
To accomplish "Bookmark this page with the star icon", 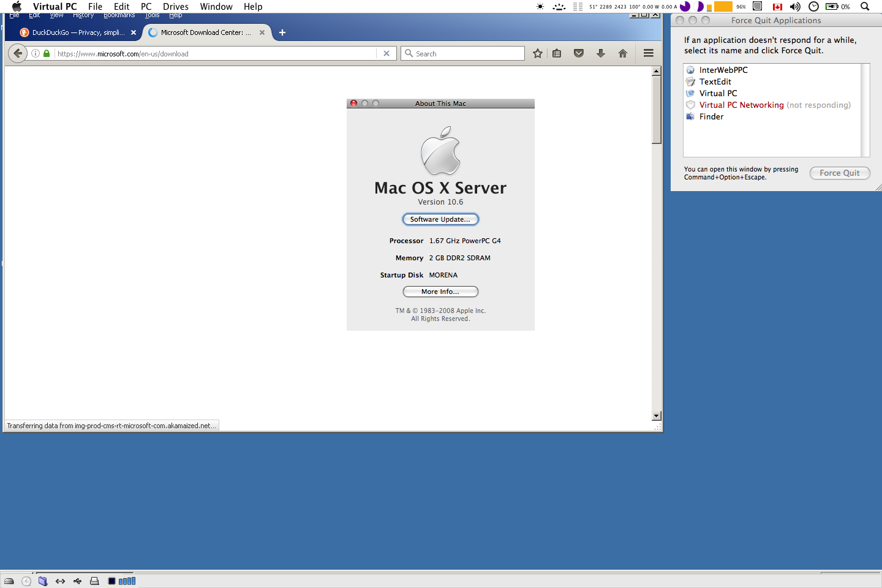I will 538,53.
